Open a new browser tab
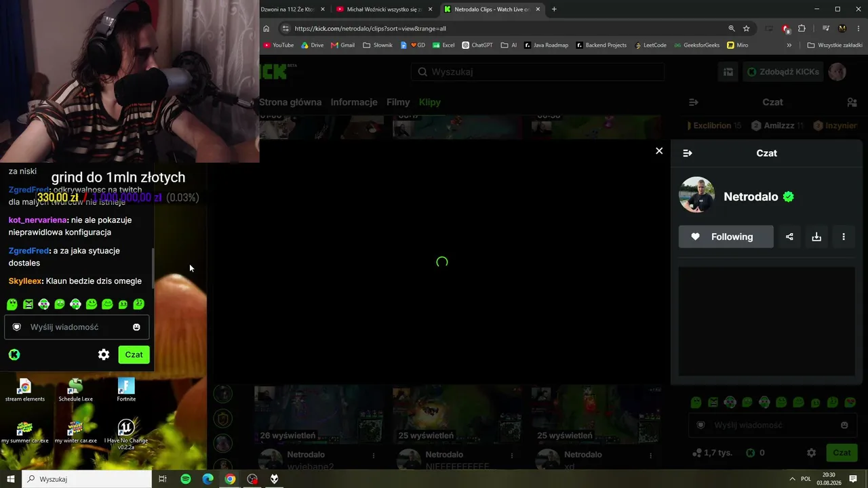868x488 pixels. pyautogui.click(x=554, y=9)
